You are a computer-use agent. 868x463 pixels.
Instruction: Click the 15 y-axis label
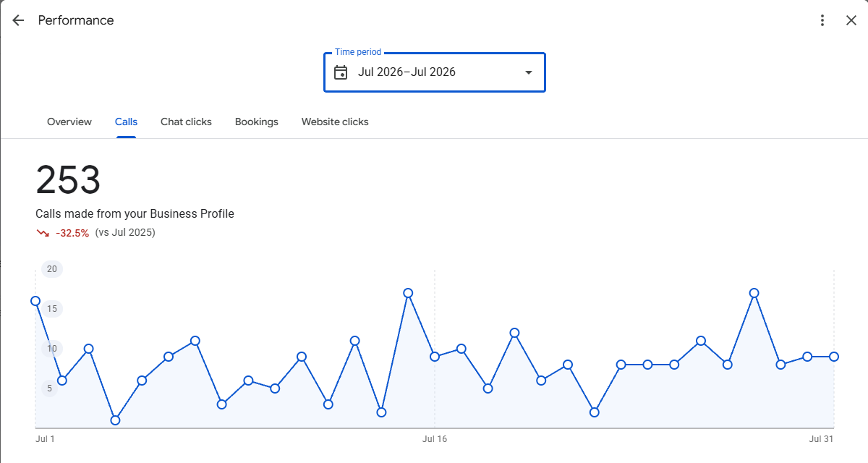[x=52, y=309]
